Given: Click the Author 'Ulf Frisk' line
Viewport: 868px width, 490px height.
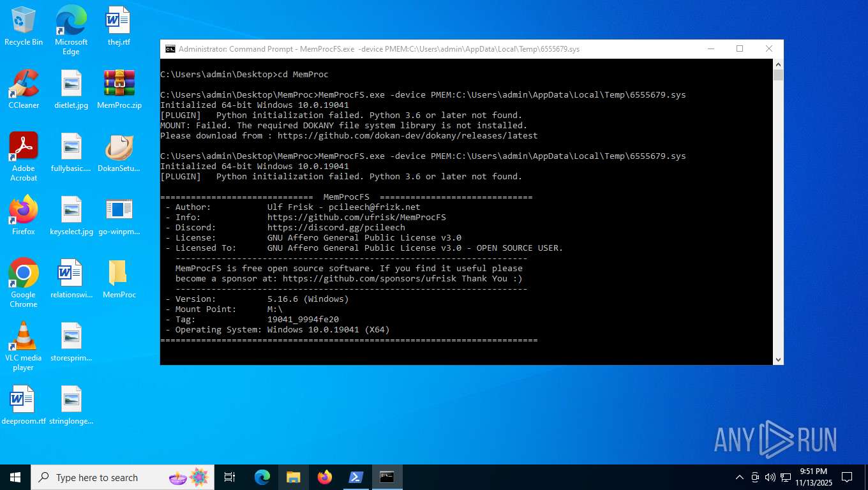Looking at the screenshot, I should click(x=293, y=207).
